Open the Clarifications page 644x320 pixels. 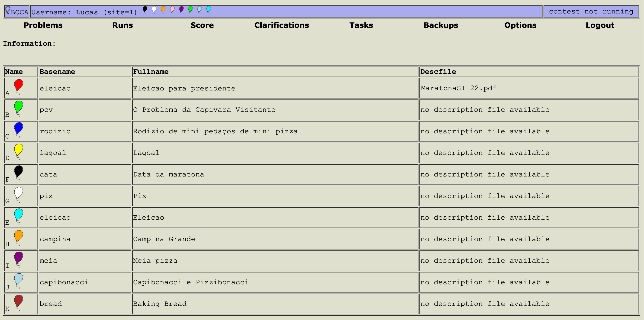point(282,25)
